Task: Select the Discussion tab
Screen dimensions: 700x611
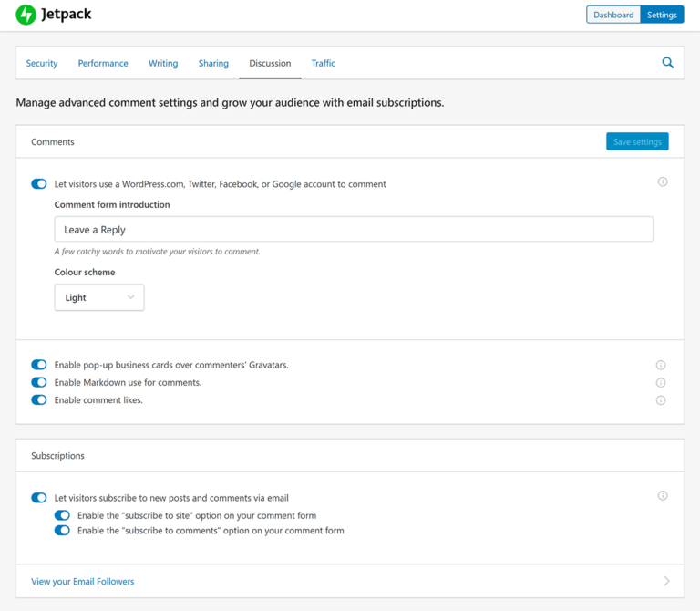Action: point(270,64)
